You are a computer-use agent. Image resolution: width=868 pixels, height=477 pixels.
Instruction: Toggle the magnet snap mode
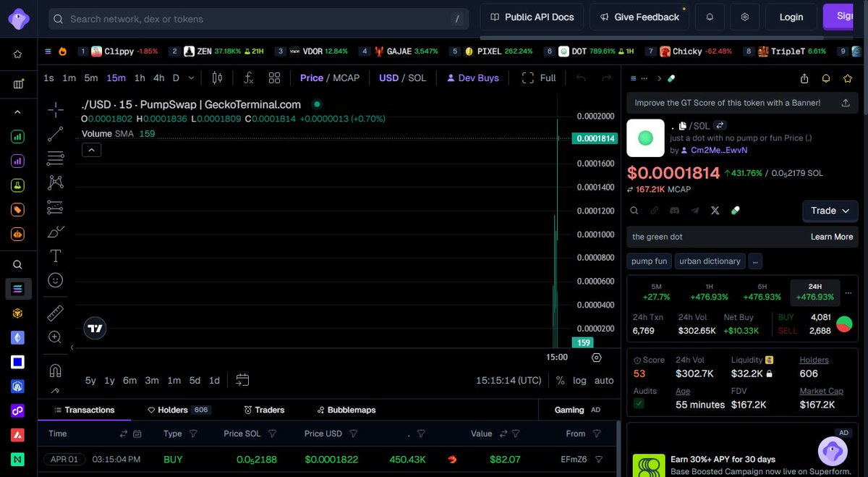pyautogui.click(x=56, y=370)
